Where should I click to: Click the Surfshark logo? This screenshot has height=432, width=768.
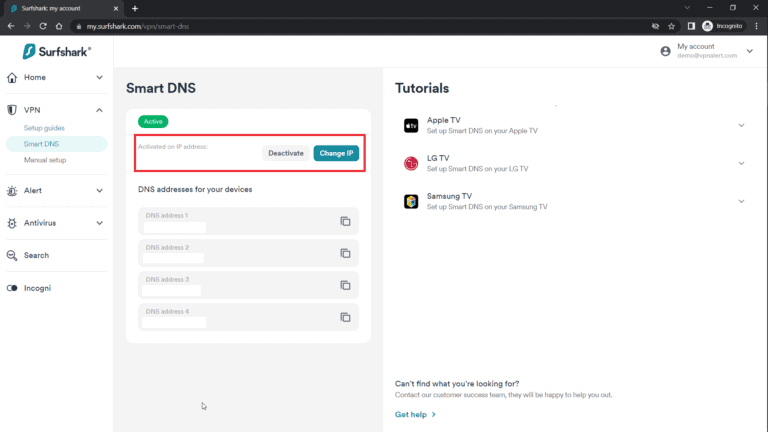pos(57,51)
